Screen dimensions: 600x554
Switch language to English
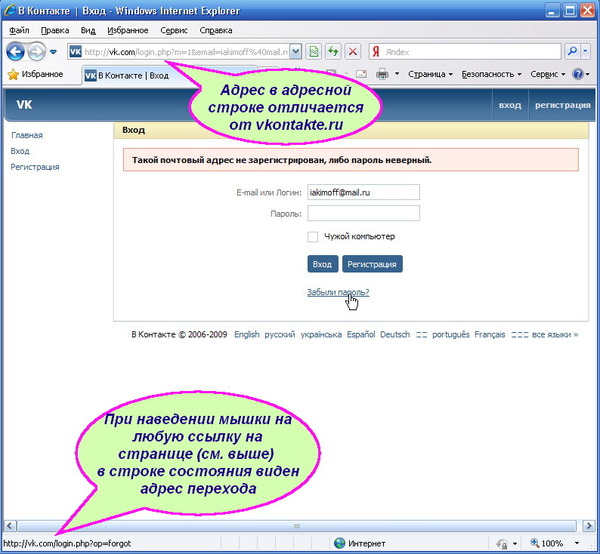click(x=247, y=334)
